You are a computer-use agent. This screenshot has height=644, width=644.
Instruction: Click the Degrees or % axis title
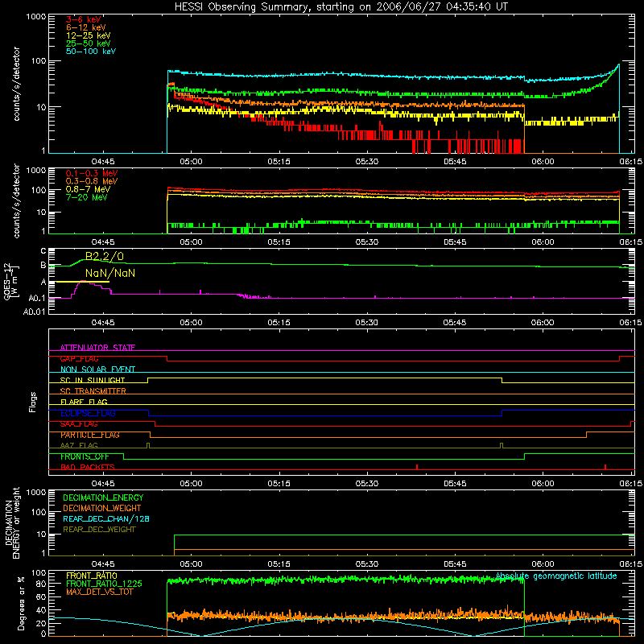pyautogui.click(x=21, y=603)
